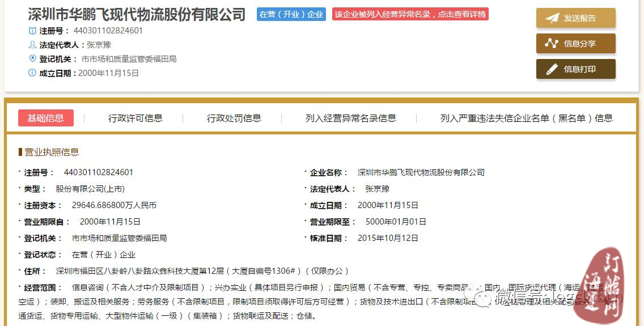The height and width of the screenshot is (326, 644).
Task: Click the 信息打印 print button
Action: pos(575,69)
